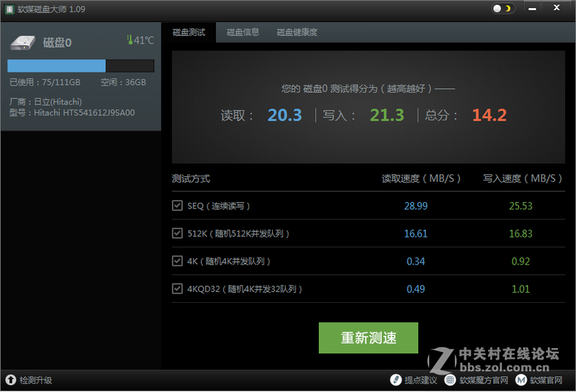Click the 检测升级 link
Image resolution: width=576 pixels, height=392 pixels.
(x=35, y=380)
